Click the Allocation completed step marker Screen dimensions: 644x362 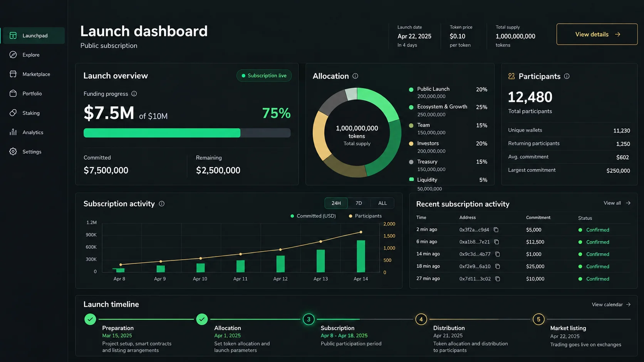pos(202,319)
